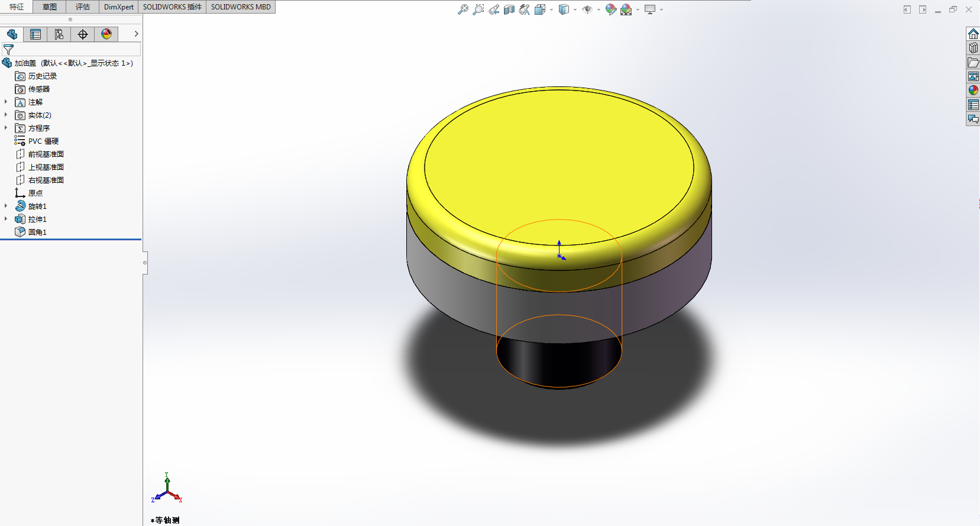Select 右视基准面 plane
Image resolution: width=980 pixels, height=526 pixels.
point(40,180)
